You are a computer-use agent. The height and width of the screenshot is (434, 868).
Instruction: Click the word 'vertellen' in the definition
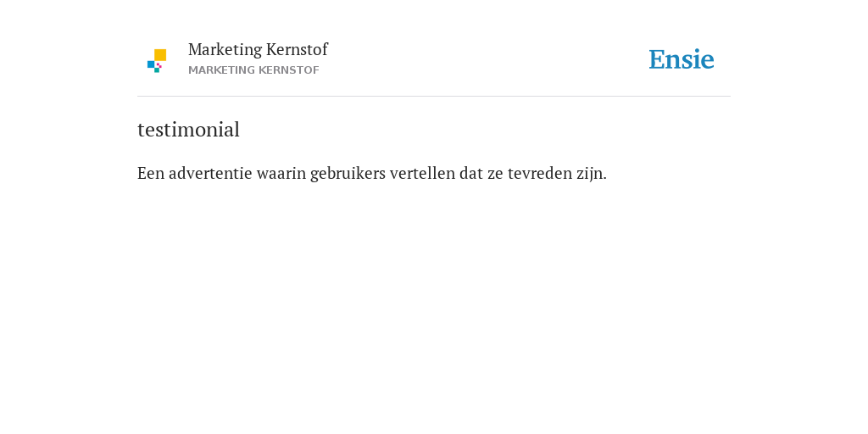point(423,173)
